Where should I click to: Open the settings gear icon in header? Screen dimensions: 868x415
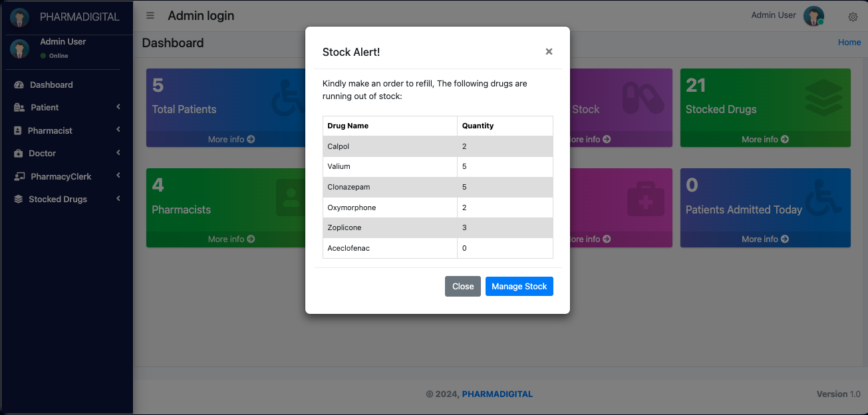(853, 17)
